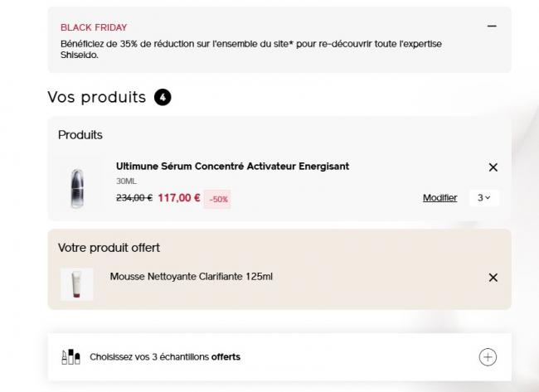The width and height of the screenshot is (539, 392).
Task: Click the Mousse Nettoyante Clarifiante 125ml name
Action: (x=191, y=276)
